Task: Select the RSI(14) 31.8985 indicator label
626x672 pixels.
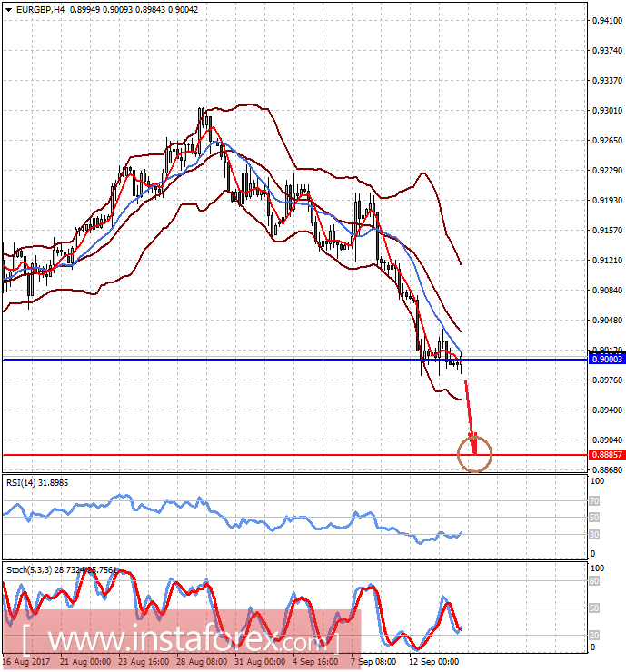Action: tap(37, 482)
